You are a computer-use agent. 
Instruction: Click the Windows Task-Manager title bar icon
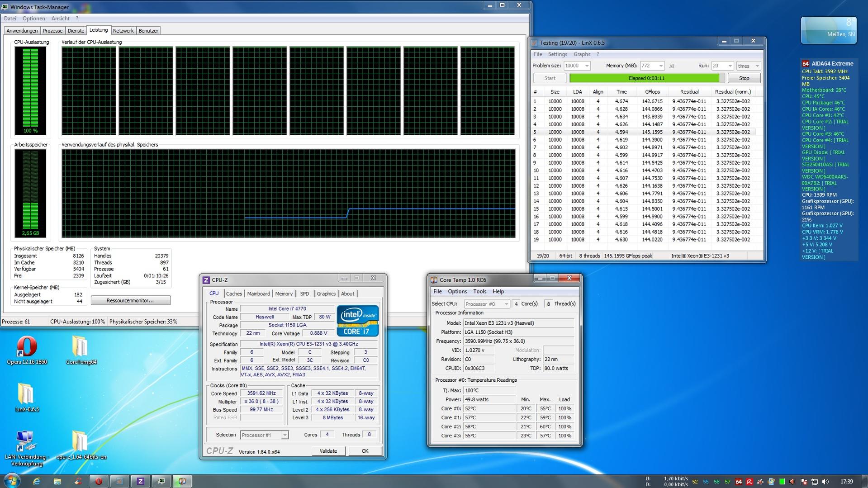click(5, 7)
